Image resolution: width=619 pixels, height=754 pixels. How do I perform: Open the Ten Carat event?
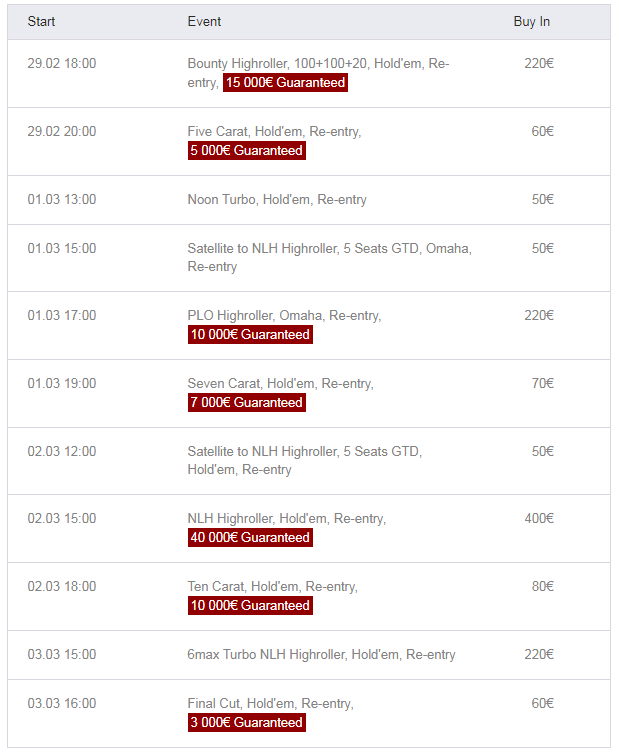pyautogui.click(x=272, y=587)
